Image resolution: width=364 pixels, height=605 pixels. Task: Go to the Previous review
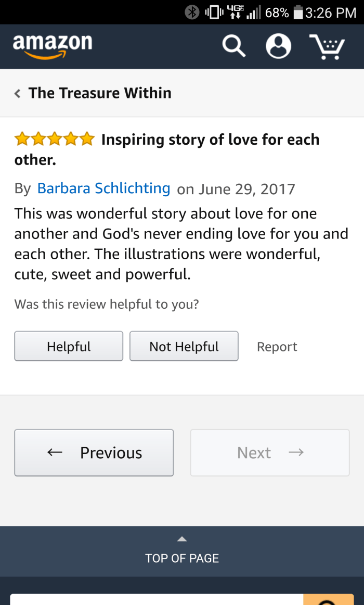94,452
